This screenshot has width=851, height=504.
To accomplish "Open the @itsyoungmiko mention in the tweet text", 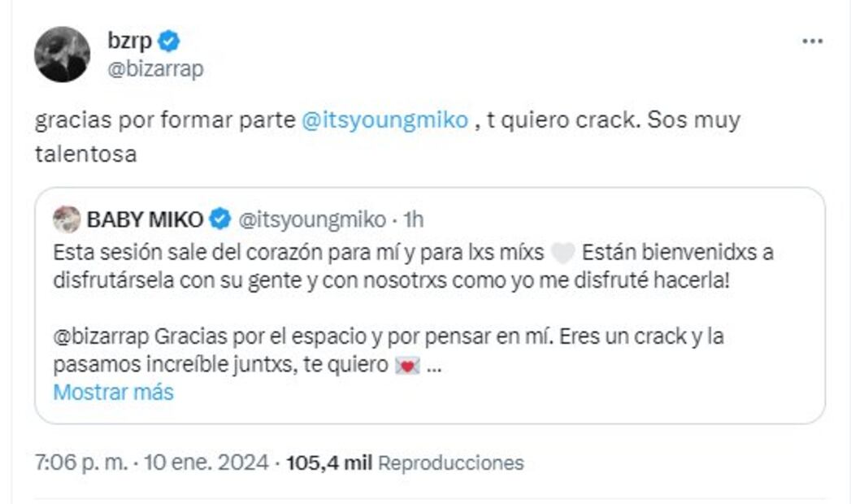I will (384, 120).
